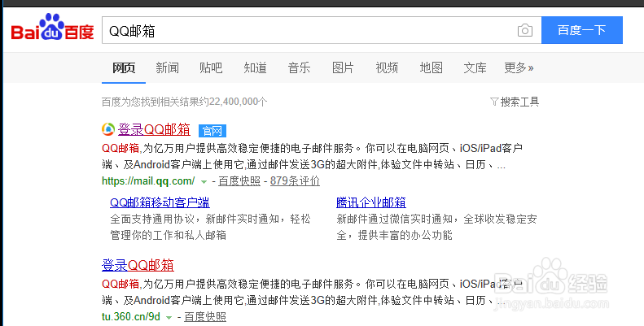
Task: Open 百度快照 for mail.qq.com result
Action: tap(239, 180)
